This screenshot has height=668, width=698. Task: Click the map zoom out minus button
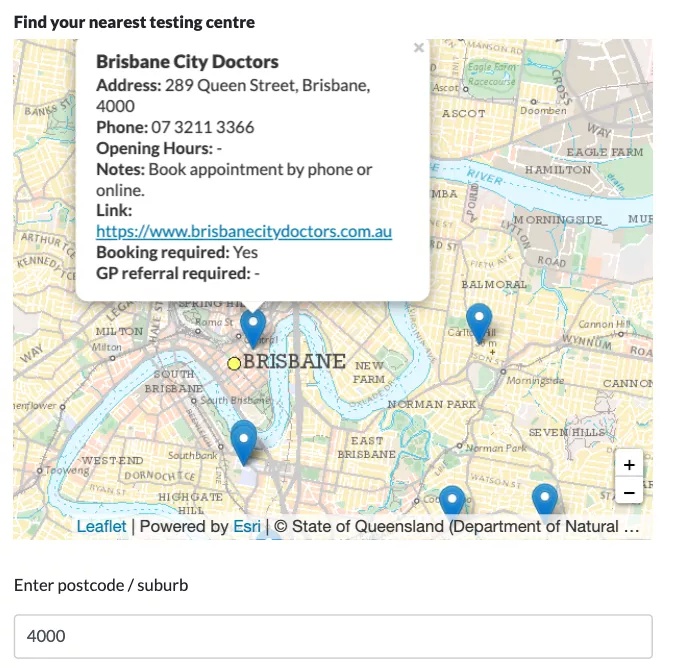(x=629, y=491)
